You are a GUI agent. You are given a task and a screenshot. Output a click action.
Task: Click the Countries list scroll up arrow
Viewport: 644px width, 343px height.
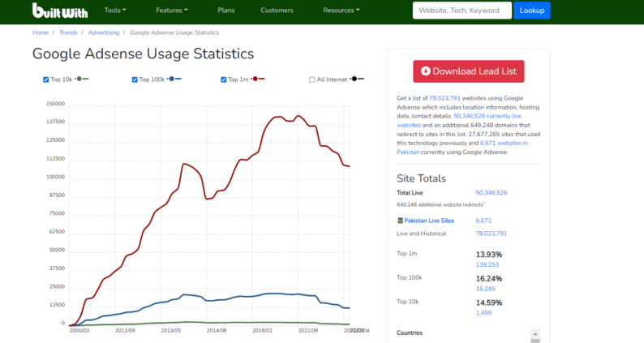pyautogui.click(x=535, y=333)
